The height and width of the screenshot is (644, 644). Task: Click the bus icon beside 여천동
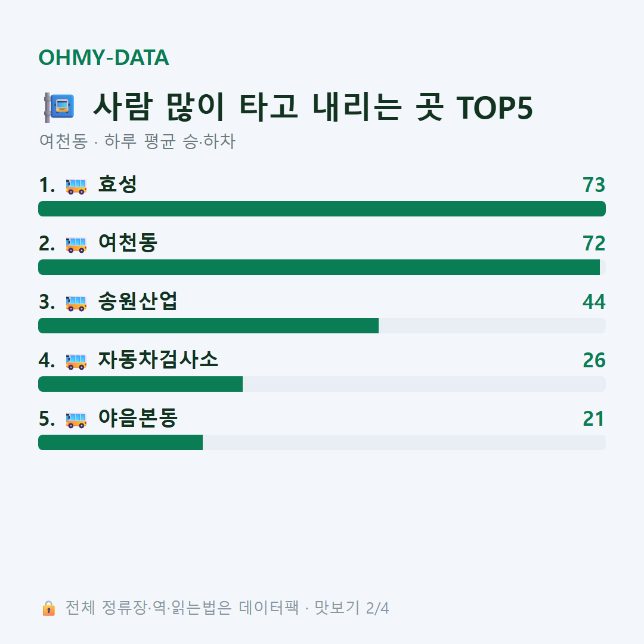click(x=76, y=244)
